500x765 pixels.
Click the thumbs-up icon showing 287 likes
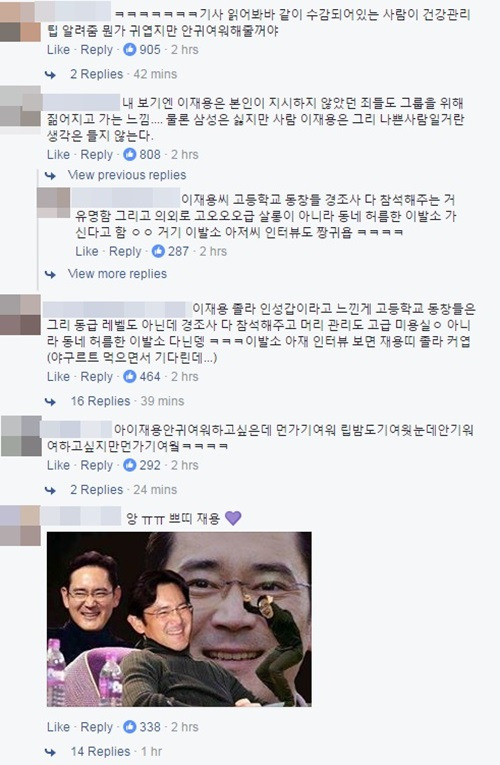click(158, 251)
